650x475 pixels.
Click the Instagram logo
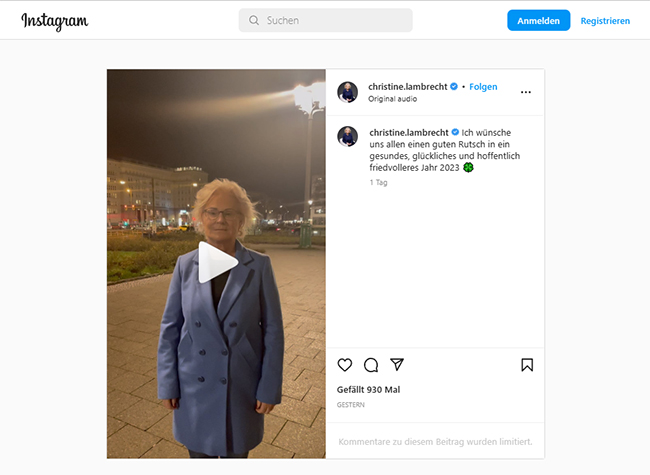click(x=55, y=21)
